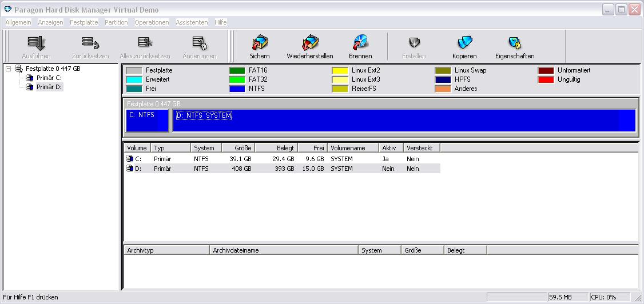The width and height of the screenshot is (644, 304).
Task: Start a backup with Sichern icon
Action: (x=260, y=43)
